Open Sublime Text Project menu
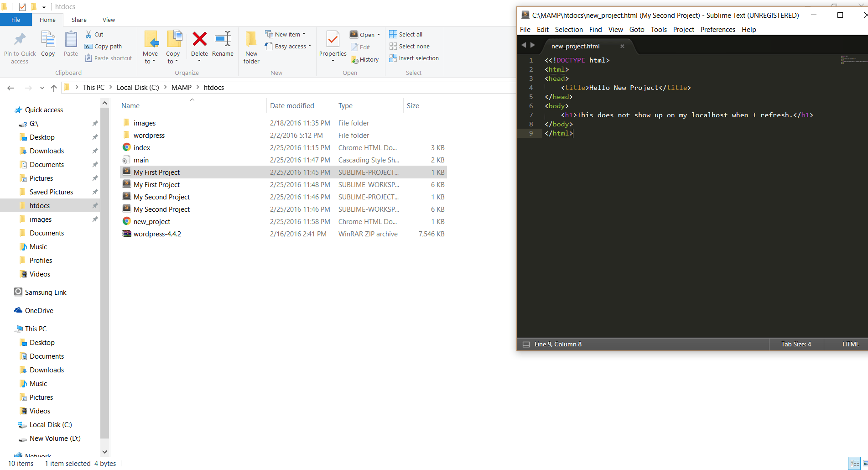This screenshot has width=868, height=470. click(x=683, y=29)
